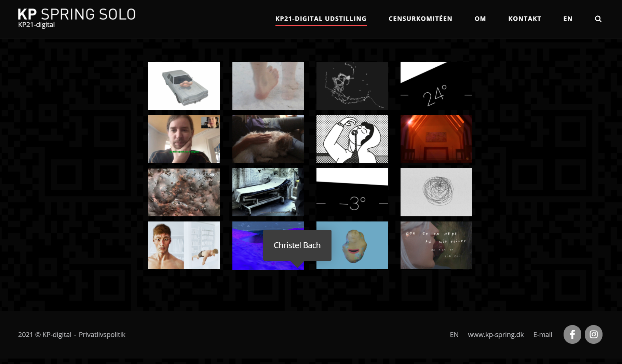Open the metallic rocky texture thumbnail

pyautogui.click(x=184, y=192)
